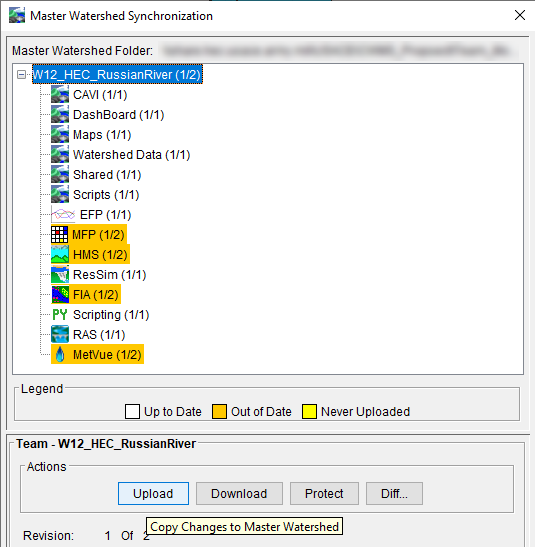Select the out-of-date HMS (1/2) entry
Viewport: 535px width, 547px height.
(x=100, y=255)
